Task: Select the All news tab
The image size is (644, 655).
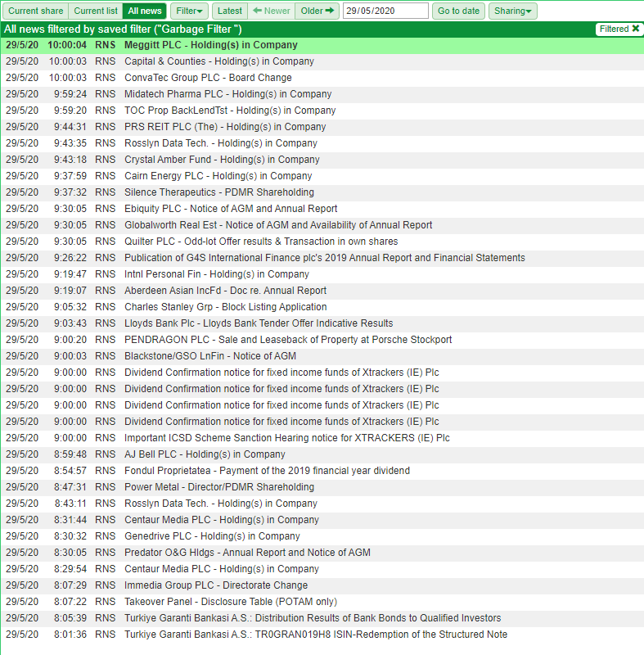Action: point(144,11)
